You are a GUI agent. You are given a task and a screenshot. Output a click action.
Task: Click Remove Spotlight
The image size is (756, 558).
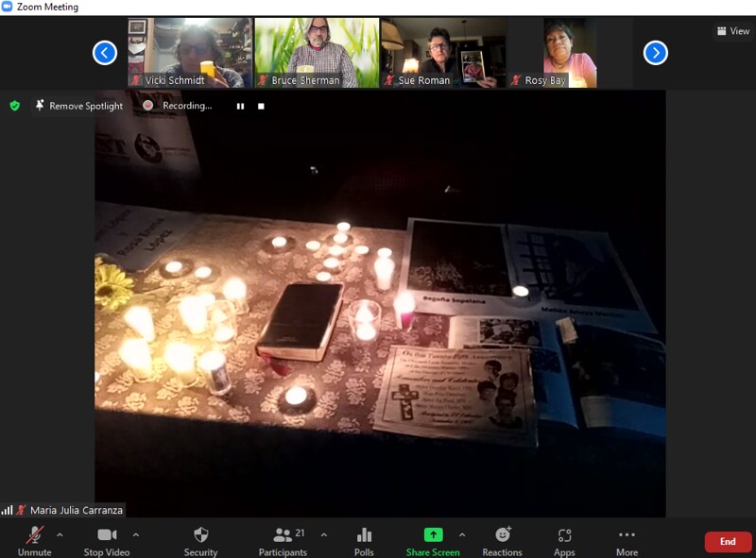[x=79, y=106]
